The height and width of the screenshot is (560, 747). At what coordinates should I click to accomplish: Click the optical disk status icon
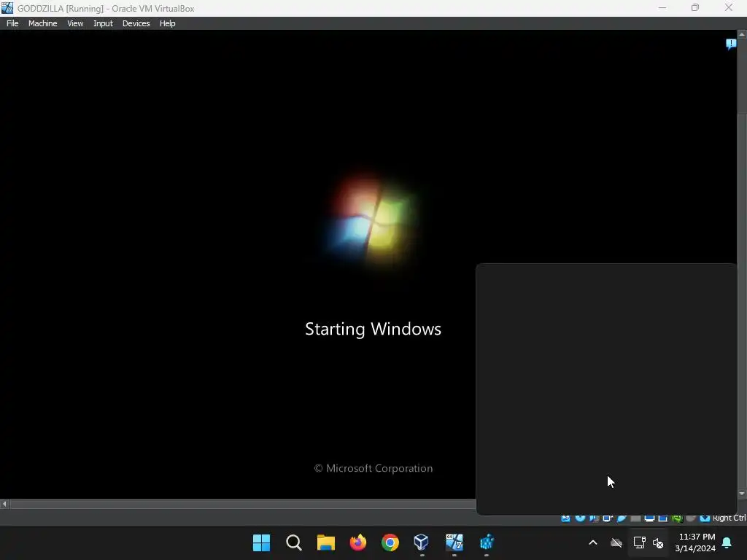click(x=580, y=518)
